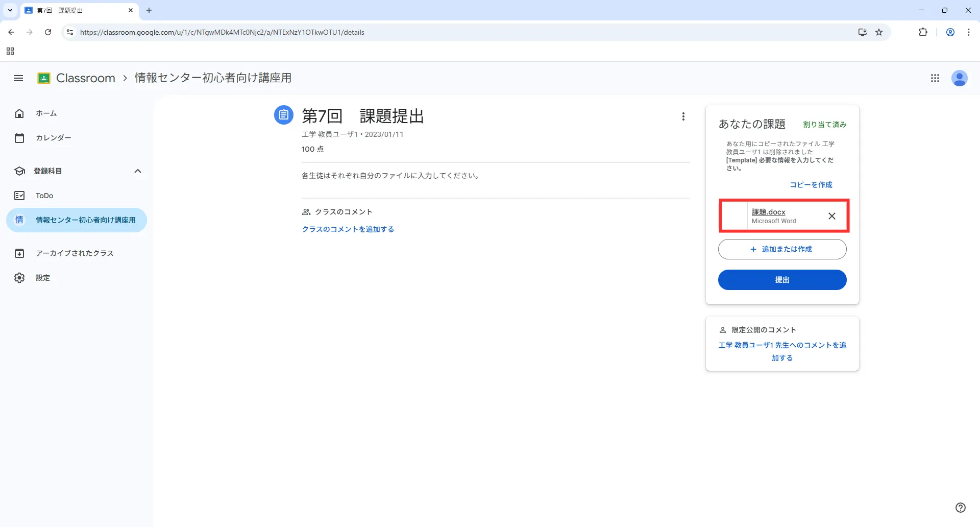Bookmark this page with the star icon

pyautogui.click(x=878, y=32)
